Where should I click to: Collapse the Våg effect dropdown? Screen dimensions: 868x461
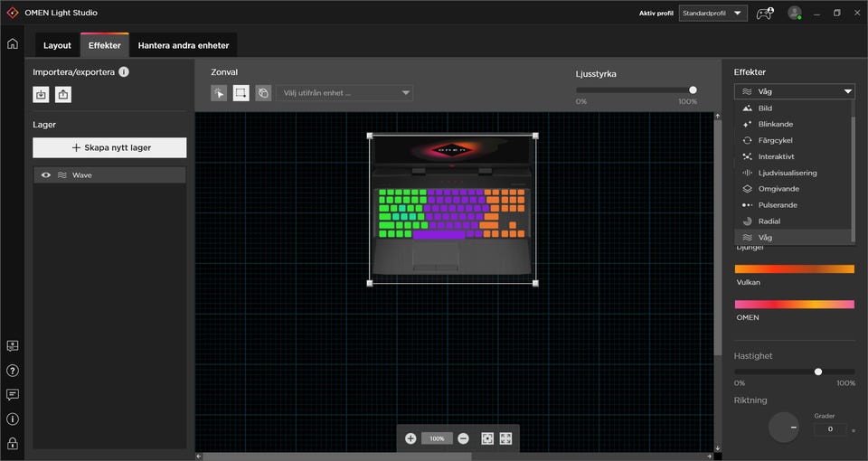[x=795, y=91]
